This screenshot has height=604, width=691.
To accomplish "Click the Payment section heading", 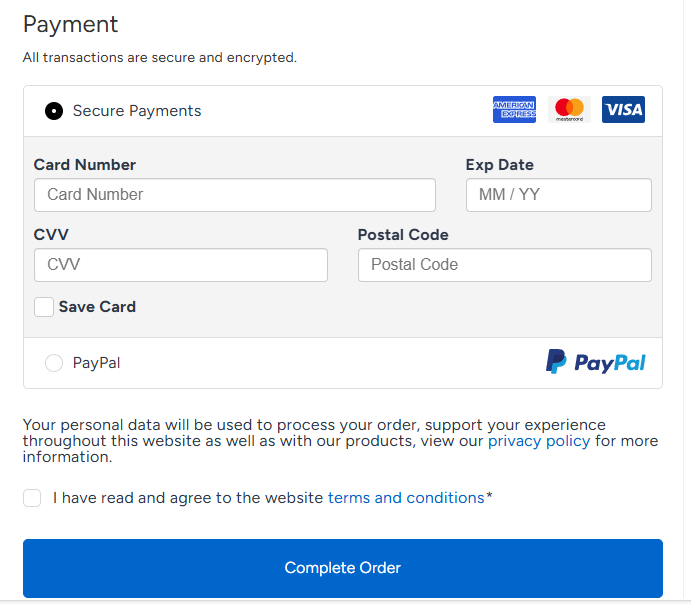I will pyautogui.click(x=71, y=24).
